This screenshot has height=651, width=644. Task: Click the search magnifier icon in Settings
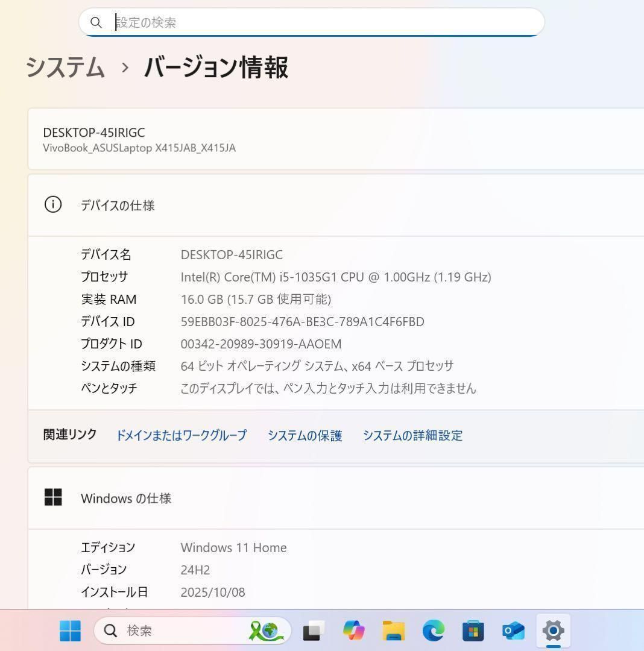[96, 22]
